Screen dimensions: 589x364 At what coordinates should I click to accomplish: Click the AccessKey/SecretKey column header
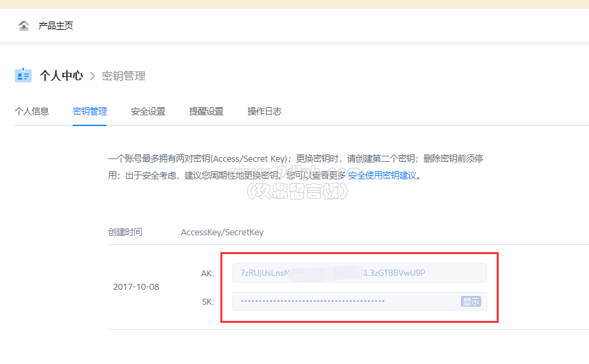tap(222, 233)
